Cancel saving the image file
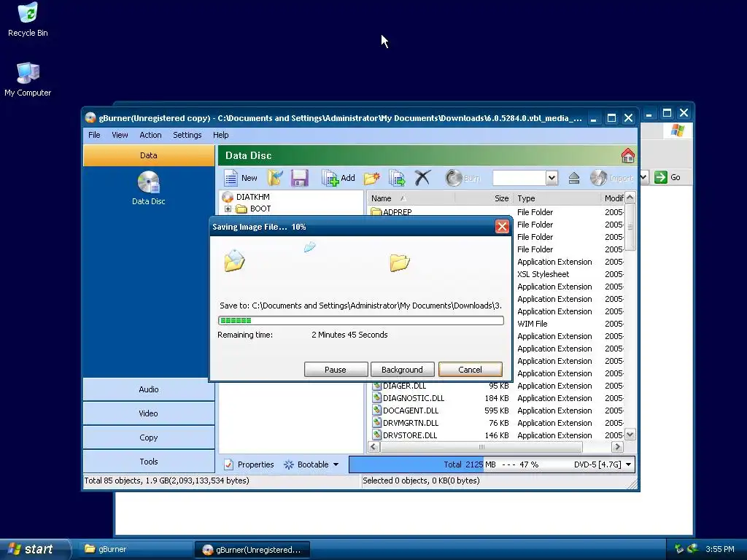Image resolution: width=747 pixels, height=560 pixels. tap(471, 370)
